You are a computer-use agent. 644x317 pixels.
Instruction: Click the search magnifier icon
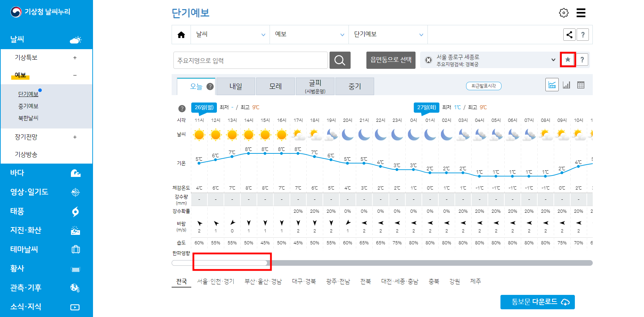[x=340, y=60]
